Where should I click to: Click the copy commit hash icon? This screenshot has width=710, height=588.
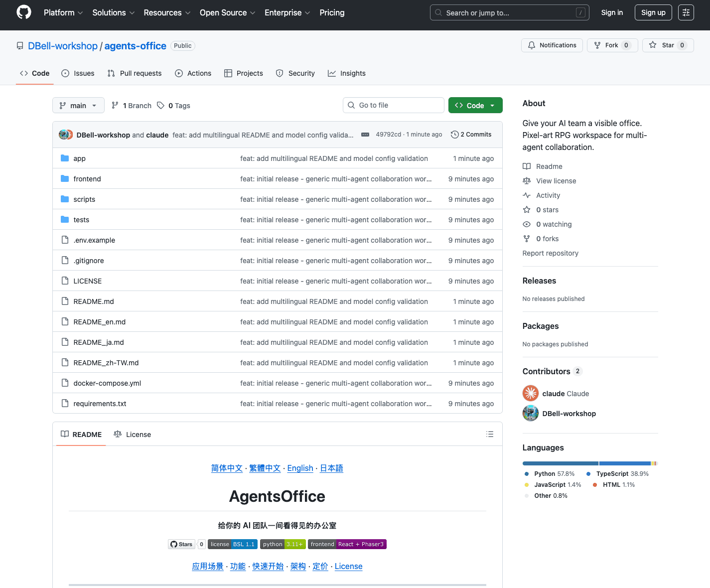click(365, 134)
